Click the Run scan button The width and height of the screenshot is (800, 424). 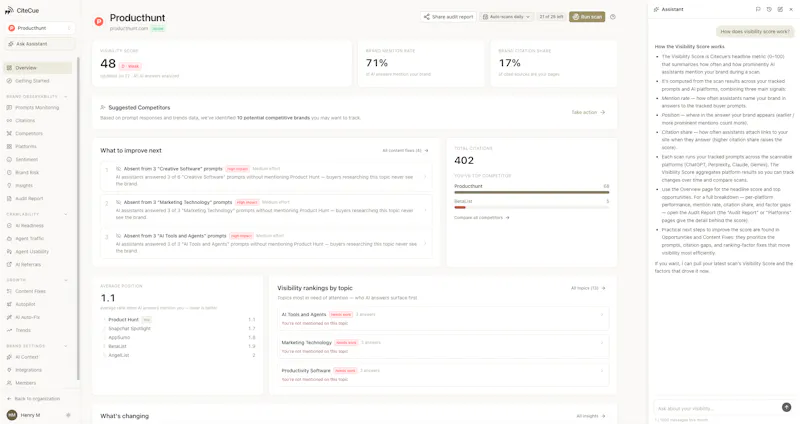[x=587, y=17]
